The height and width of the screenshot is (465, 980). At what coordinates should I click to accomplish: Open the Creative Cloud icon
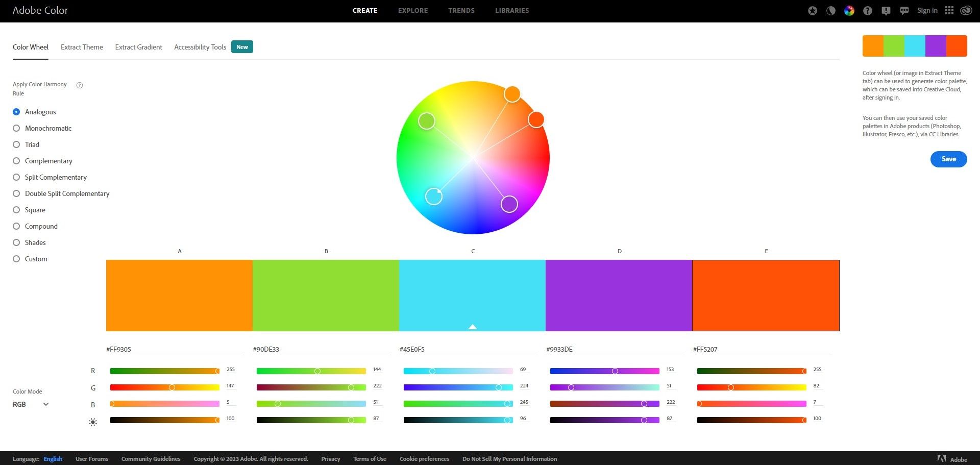click(966, 11)
